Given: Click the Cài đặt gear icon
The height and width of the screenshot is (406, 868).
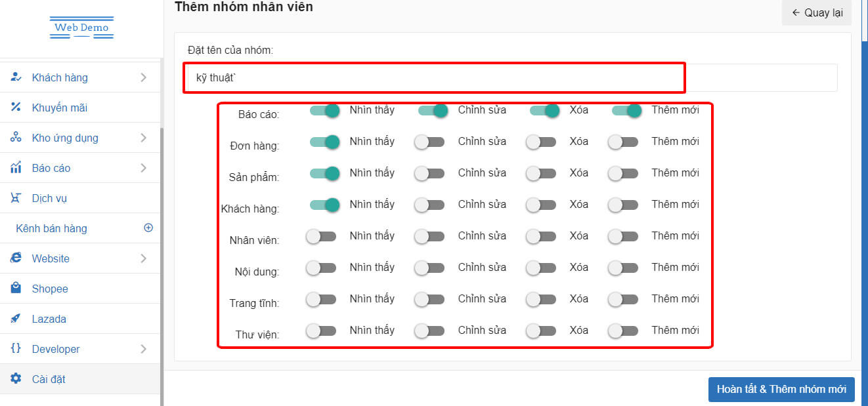Looking at the screenshot, I should coord(16,379).
